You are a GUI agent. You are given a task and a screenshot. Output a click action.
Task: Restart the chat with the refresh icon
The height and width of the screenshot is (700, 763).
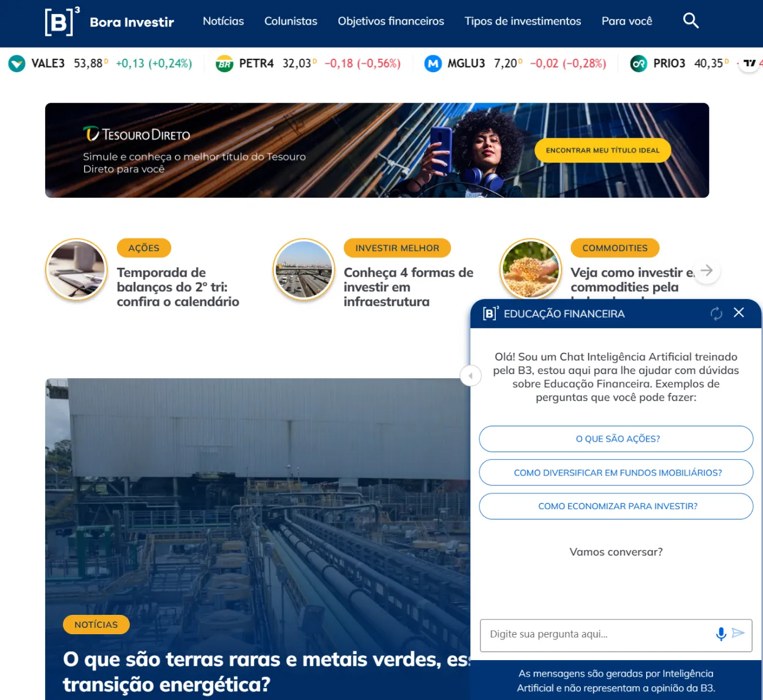tap(716, 314)
